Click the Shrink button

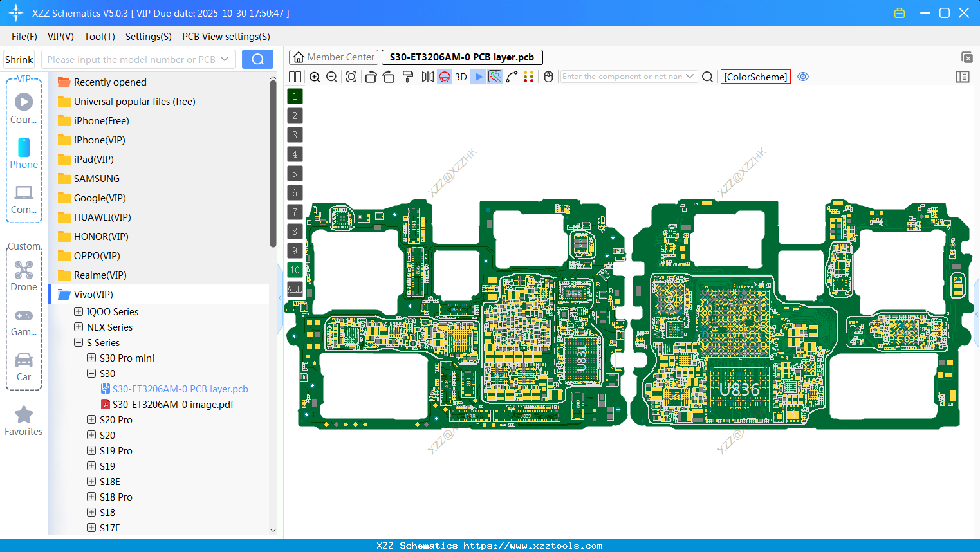click(x=19, y=59)
